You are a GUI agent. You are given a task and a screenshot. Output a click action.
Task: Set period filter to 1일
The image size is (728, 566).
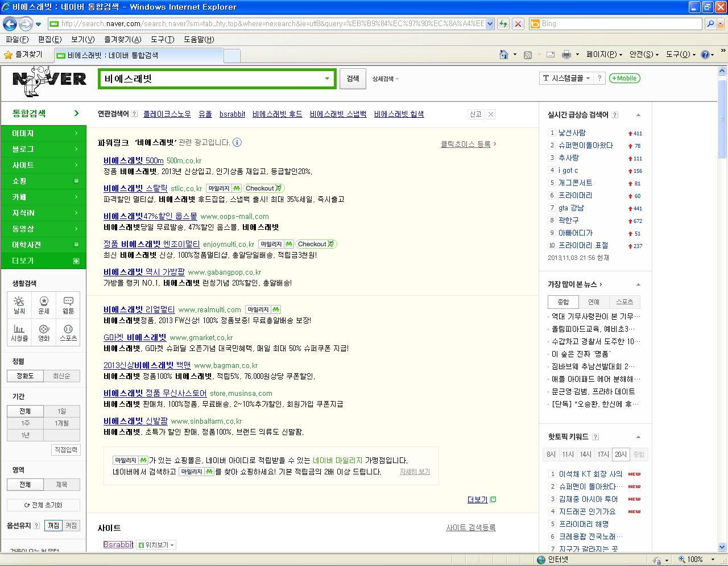pos(61,411)
